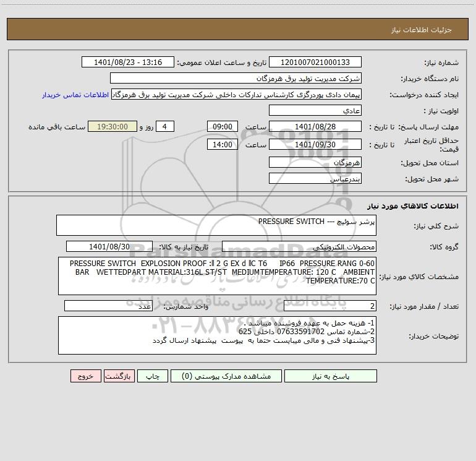Screen dimensions: 476x461
Task: Click the label حداقل تاریخ اعتبار قیمت
Action: point(431,145)
